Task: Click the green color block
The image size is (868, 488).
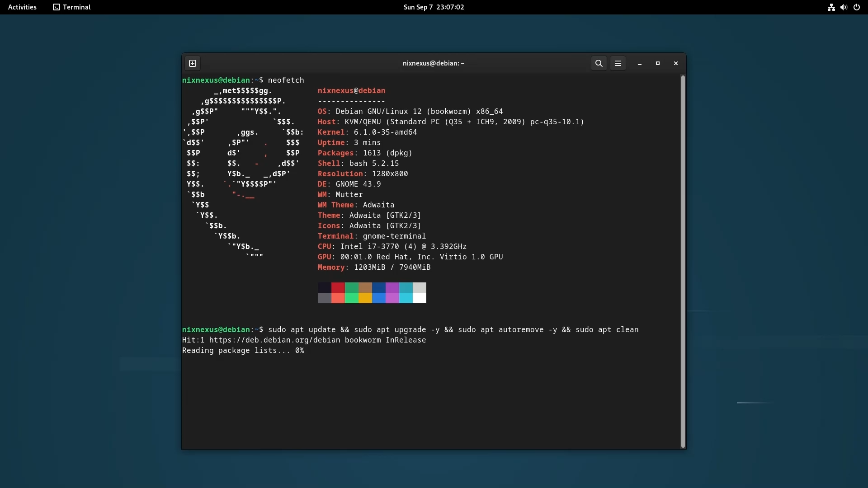Action: coord(351,288)
